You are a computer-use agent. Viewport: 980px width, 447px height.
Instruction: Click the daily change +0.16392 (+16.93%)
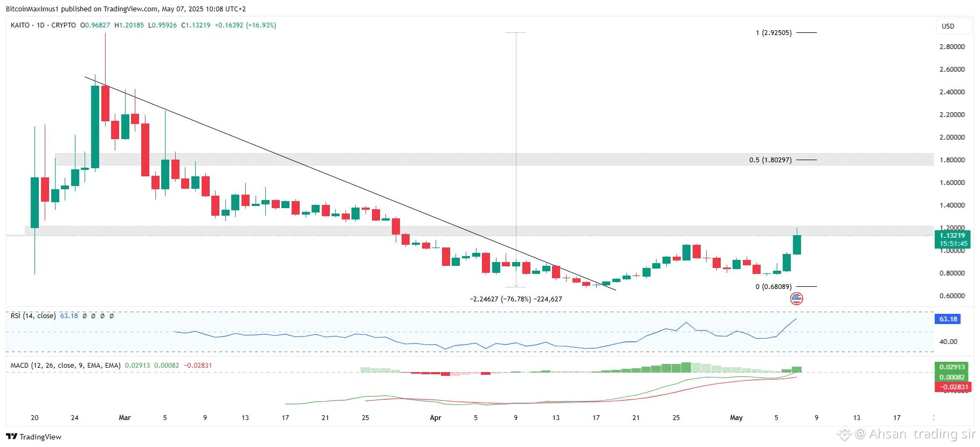[245, 25]
